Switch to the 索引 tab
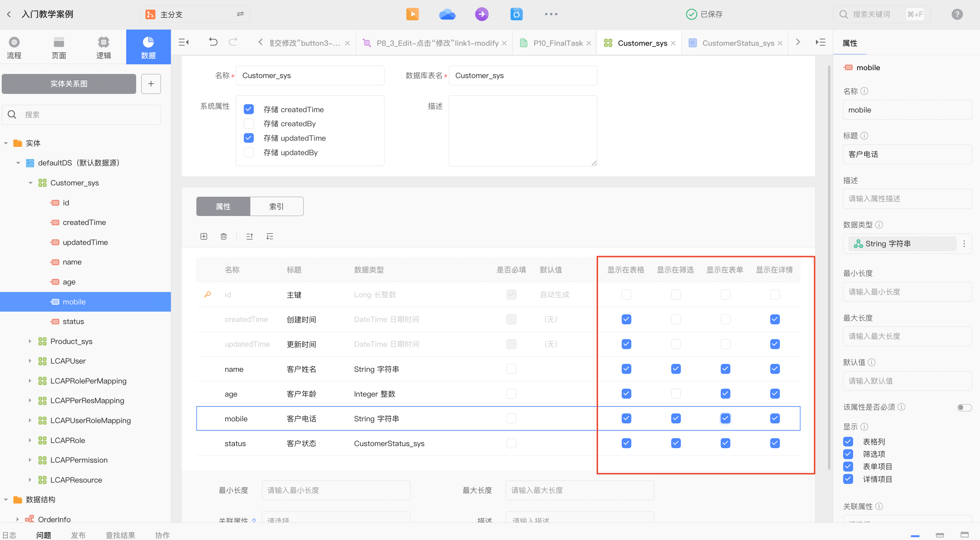The width and height of the screenshot is (980, 540). point(276,206)
